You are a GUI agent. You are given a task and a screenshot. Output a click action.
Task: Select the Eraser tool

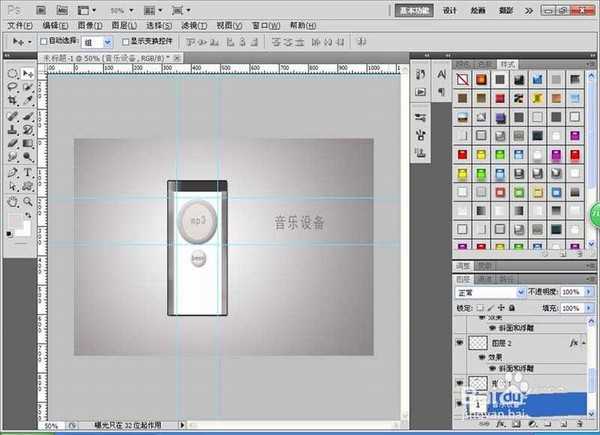[x=13, y=143]
